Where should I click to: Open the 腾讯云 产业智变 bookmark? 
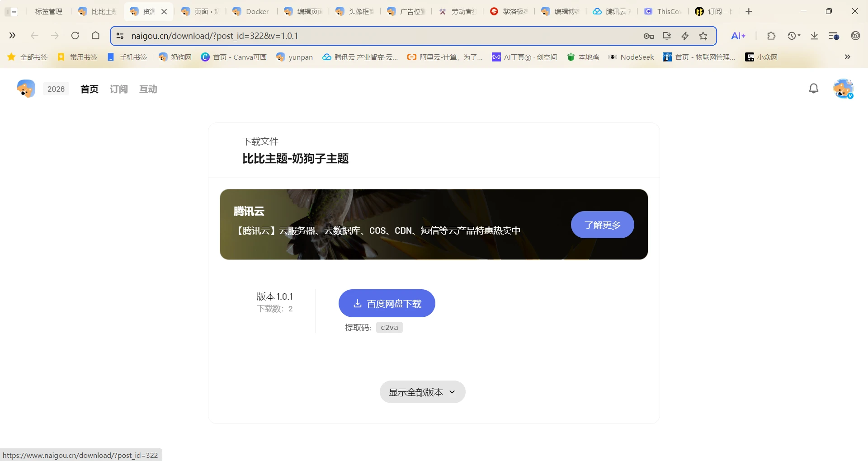click(x=360, y=57)
